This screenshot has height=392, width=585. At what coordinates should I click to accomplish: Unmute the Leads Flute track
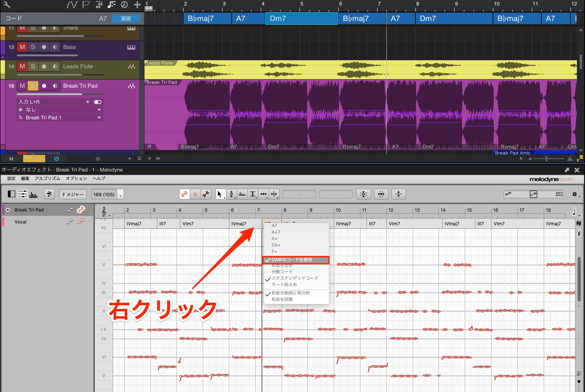pyautogui.click(x=22, y=66)
